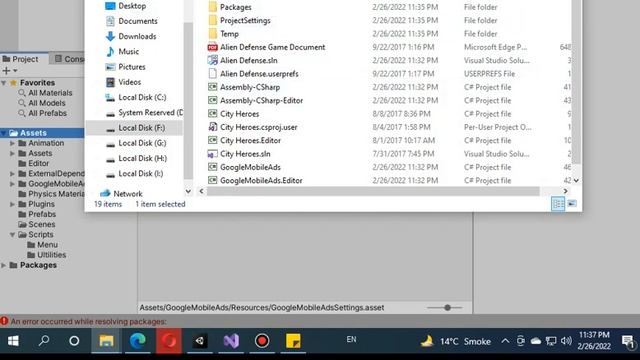640x360 pixels.
Task: Click the file list horizontal scrollbar
Action: click(373, 191)
